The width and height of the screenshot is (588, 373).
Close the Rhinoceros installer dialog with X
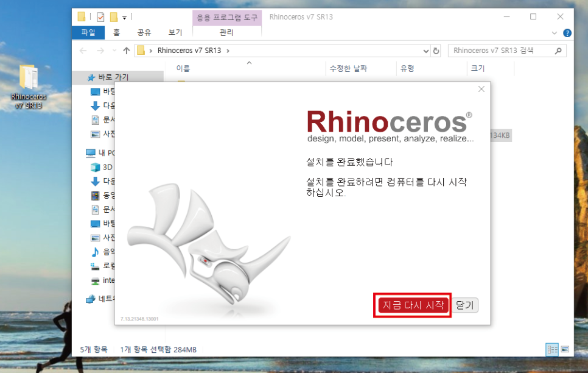pos(481,89)
